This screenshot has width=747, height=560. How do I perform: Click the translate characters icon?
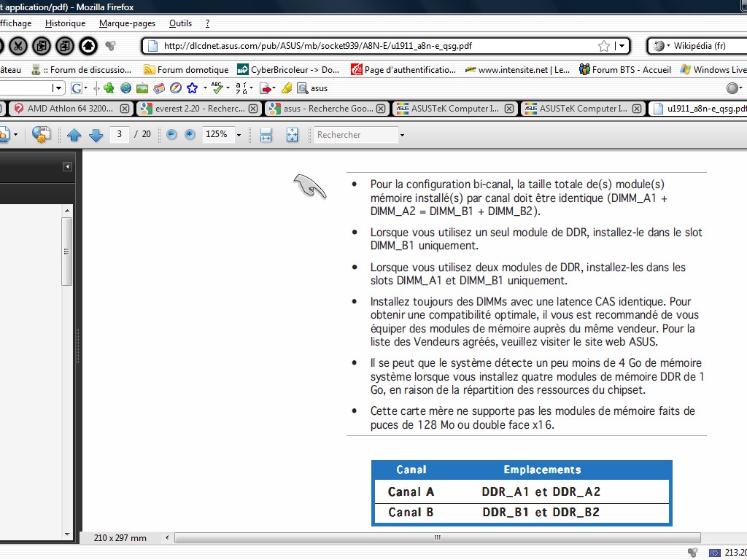pos(241,88)
